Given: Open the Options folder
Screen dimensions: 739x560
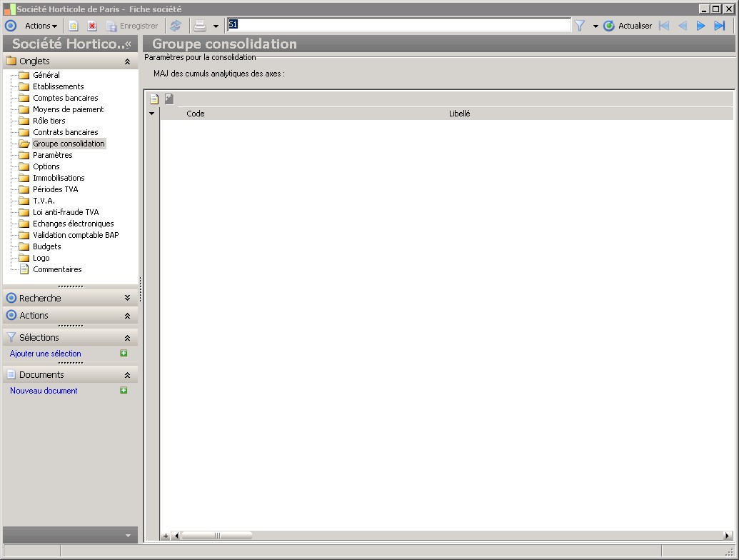Looking at the screenshot, I should (x=46, y=166).
